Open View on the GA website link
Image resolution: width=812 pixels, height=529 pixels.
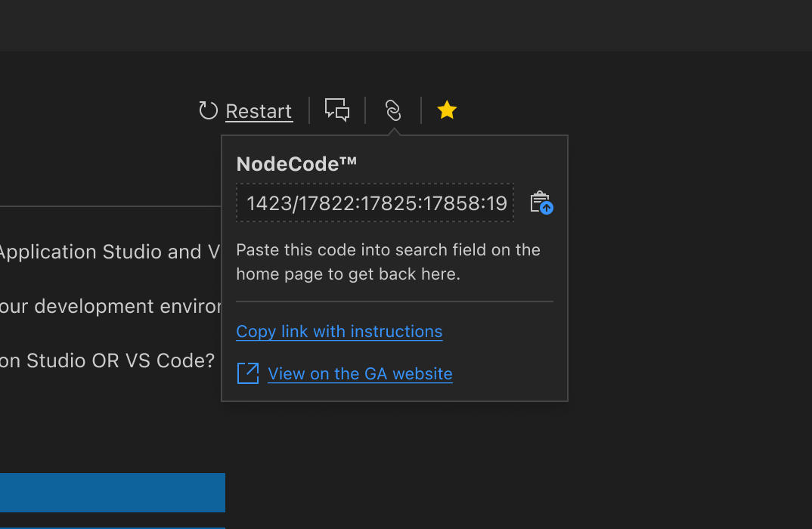(x=360, y=374)
